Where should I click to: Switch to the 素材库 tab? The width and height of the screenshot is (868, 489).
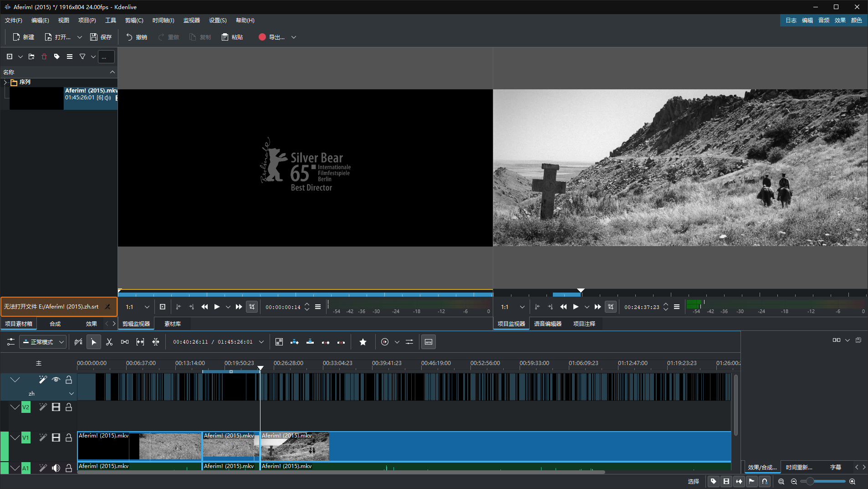click(173, 324)
